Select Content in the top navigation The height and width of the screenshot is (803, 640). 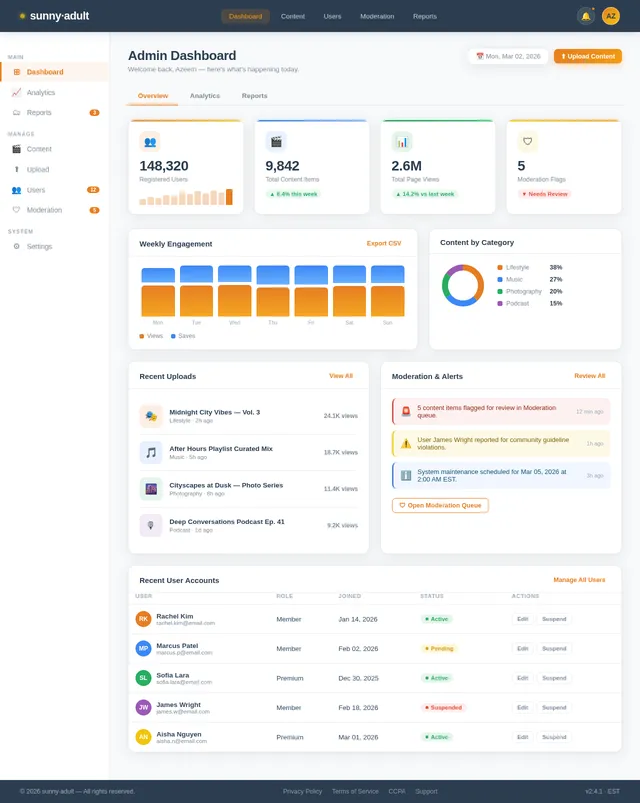coord(293,16)
